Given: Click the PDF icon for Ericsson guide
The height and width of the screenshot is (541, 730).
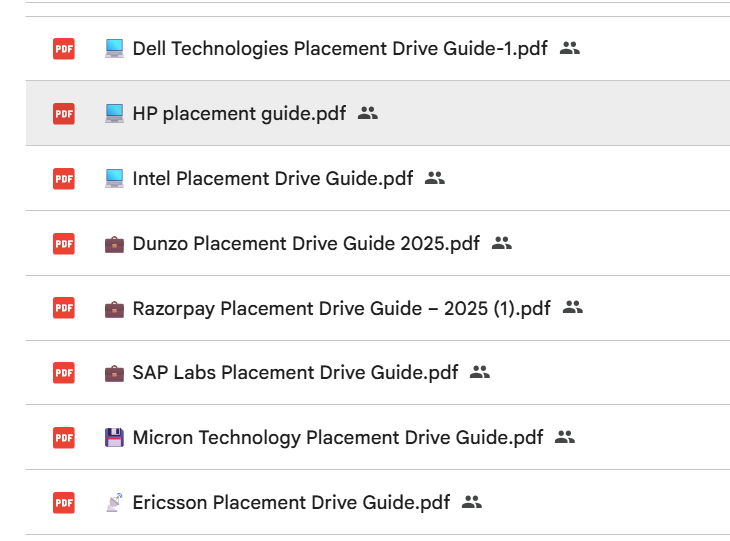Looking at the screenshot, I should (64, 502).
